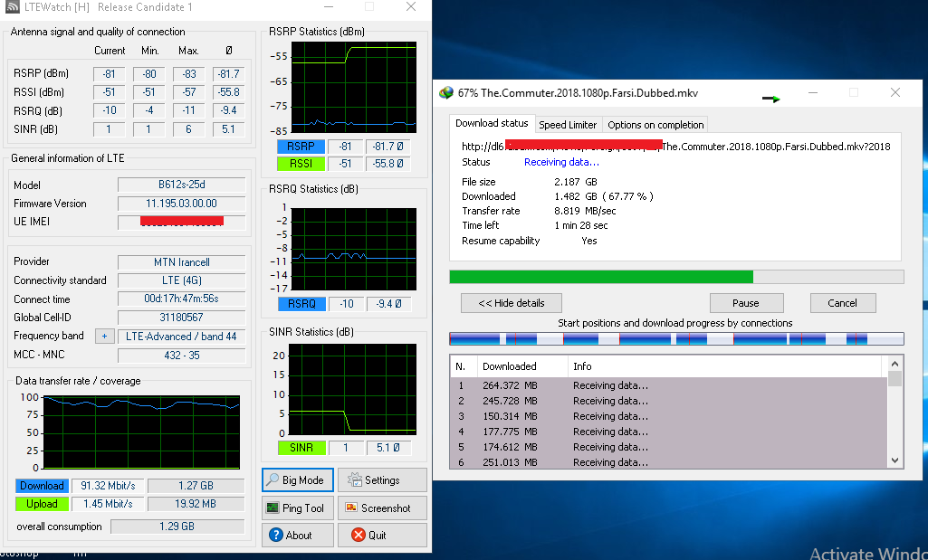Open the About dialog
Screen dimensions: 928x560
298,536
